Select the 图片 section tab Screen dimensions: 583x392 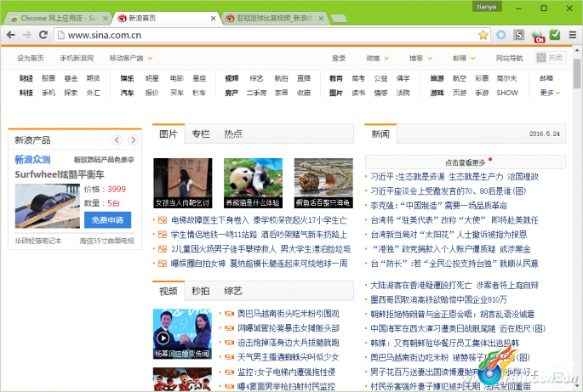pyautogui.click(x=169, y=134)
